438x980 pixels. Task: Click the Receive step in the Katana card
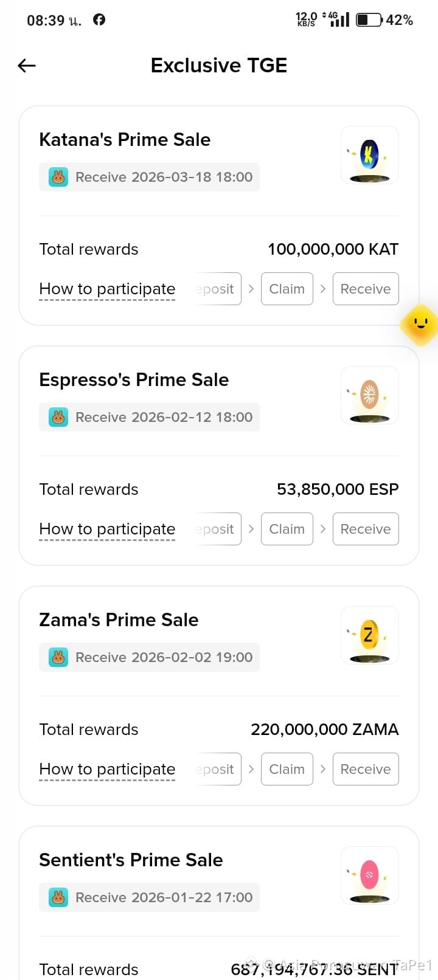pyautogui.click(x=366, y=289)
